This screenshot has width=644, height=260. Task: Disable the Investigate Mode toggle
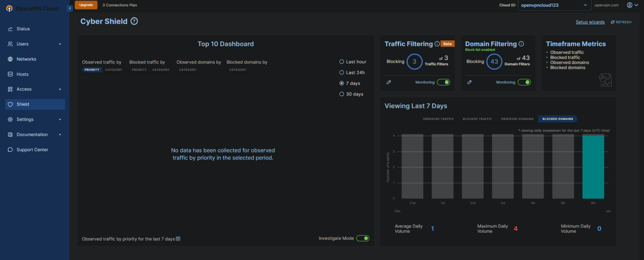(x=363, y=239)
